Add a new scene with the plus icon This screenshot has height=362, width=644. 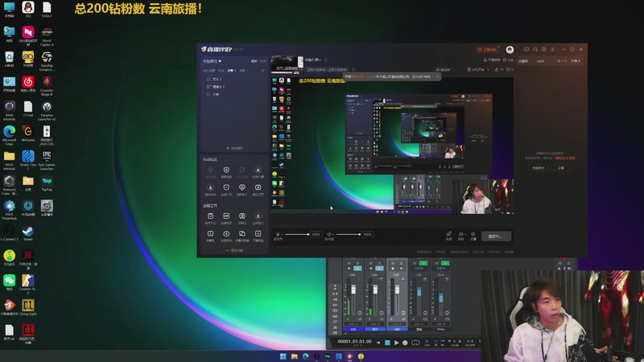263,71
